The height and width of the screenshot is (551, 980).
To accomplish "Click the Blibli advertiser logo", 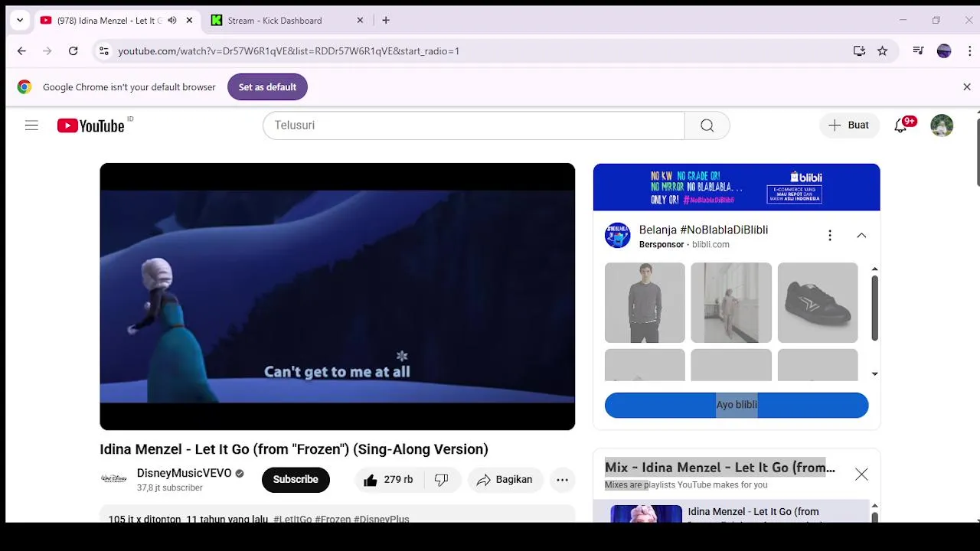I will [x=618, y=236].
